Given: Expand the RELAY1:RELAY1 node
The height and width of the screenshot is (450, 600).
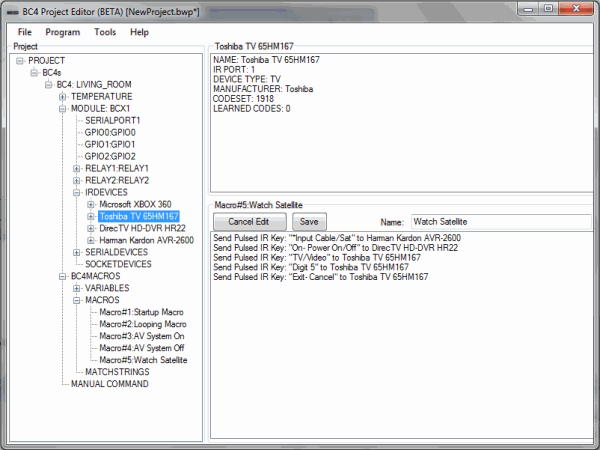Looking at the screenshot, I should click(x=77, y=168).
